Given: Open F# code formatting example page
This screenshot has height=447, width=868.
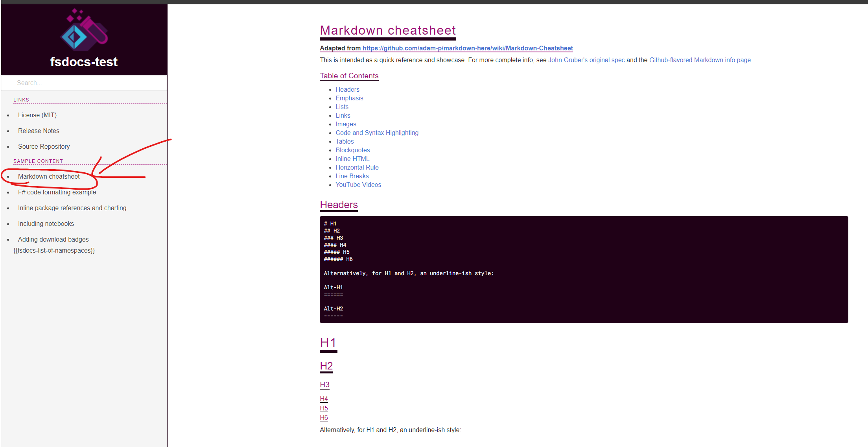Looking at the screenshot, I should click(x=57, y=192).
